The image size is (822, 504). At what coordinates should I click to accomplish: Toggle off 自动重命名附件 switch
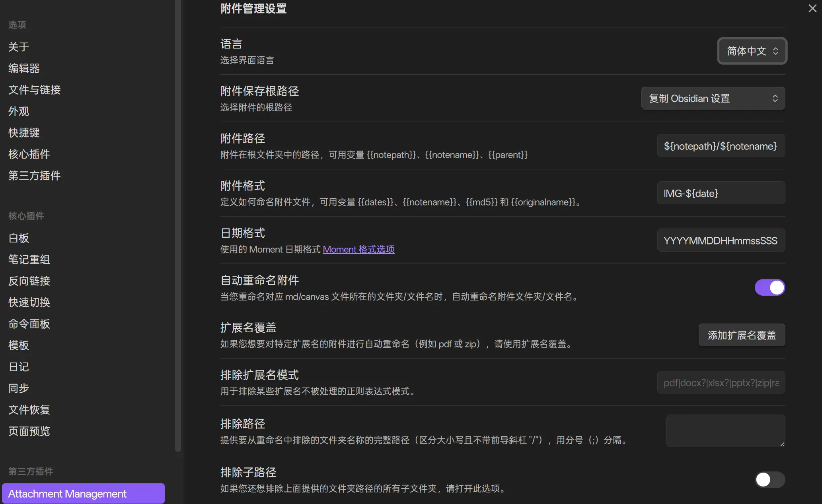click(769, 287)
